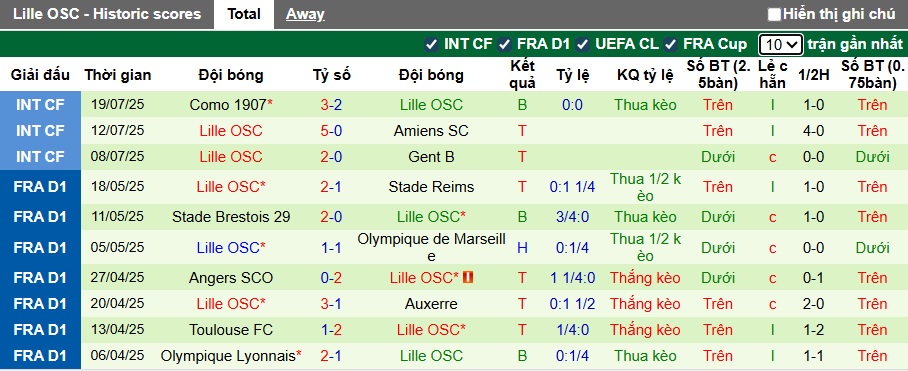Click the red card icon beside Lille OSC
The height and width of the screenshot is (371, 908).
tap(468, 277)
